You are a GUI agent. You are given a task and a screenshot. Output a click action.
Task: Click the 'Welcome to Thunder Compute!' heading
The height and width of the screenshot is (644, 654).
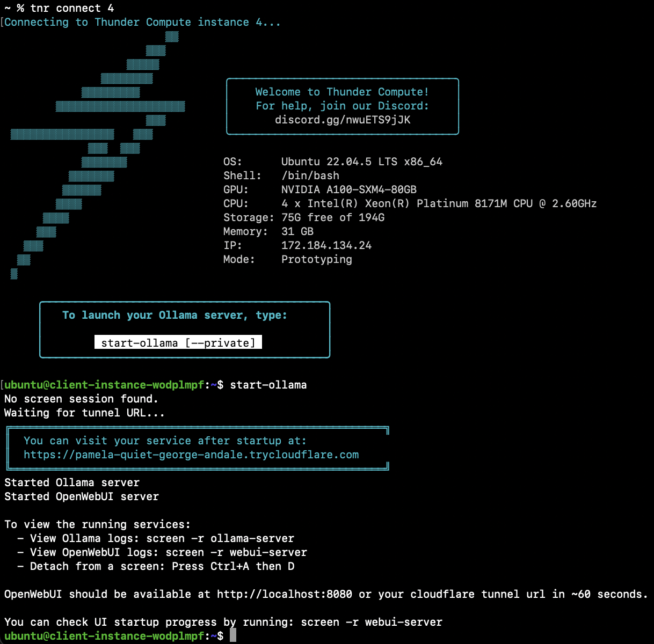[342, 92]
